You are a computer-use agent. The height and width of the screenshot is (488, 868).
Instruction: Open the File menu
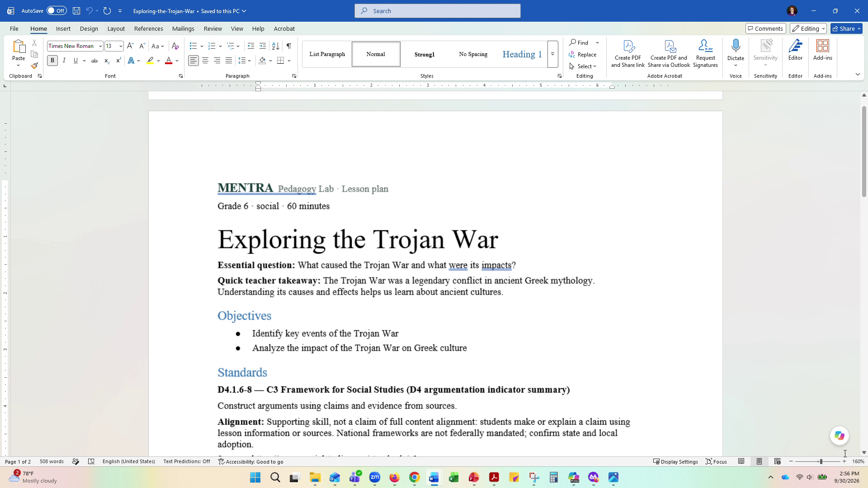click(x=14, y=28)
